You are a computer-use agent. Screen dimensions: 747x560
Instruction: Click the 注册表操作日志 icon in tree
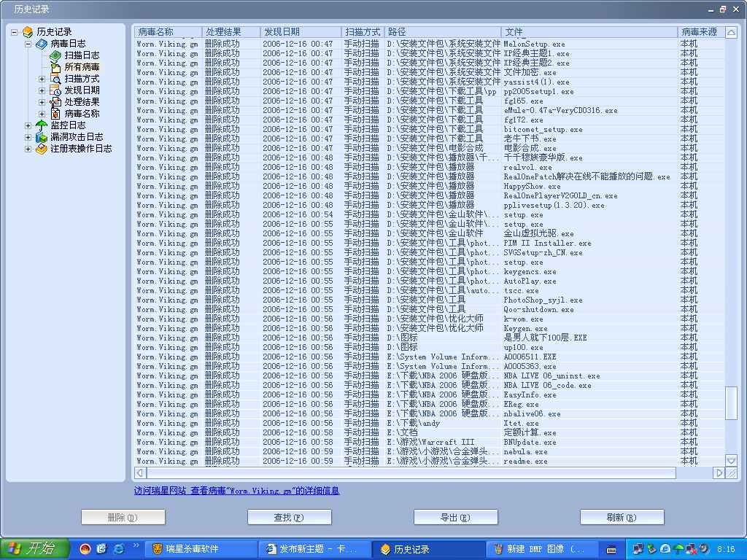(x=42, y=149)
